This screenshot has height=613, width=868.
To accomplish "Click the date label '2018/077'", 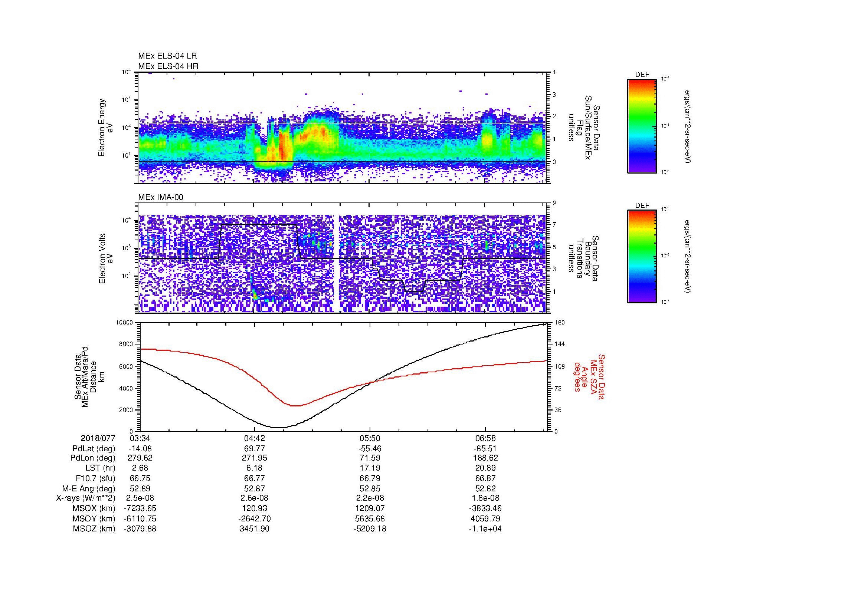I will tap(98, 438).
